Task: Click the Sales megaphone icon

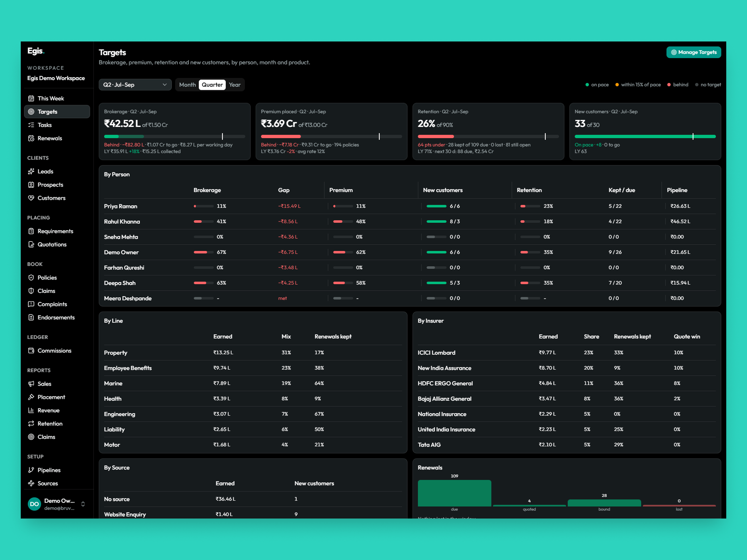Action: [x=31, y=384]
